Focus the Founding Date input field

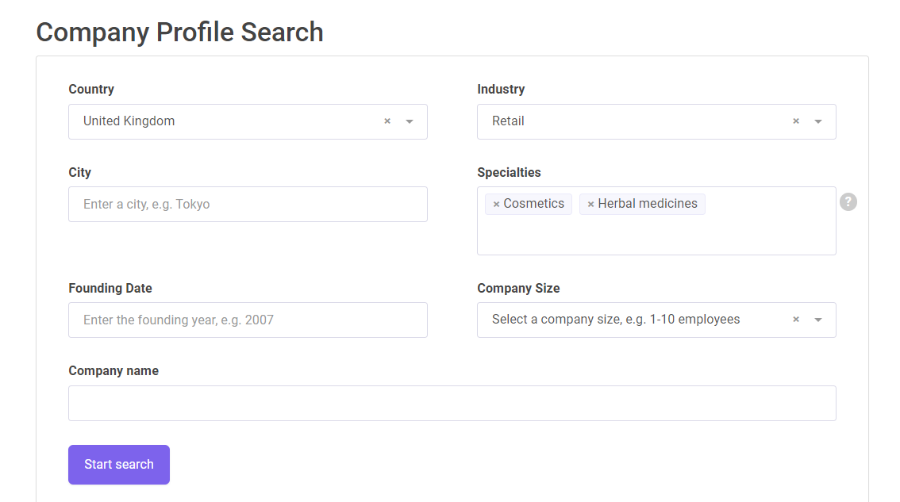pos(248,320)
